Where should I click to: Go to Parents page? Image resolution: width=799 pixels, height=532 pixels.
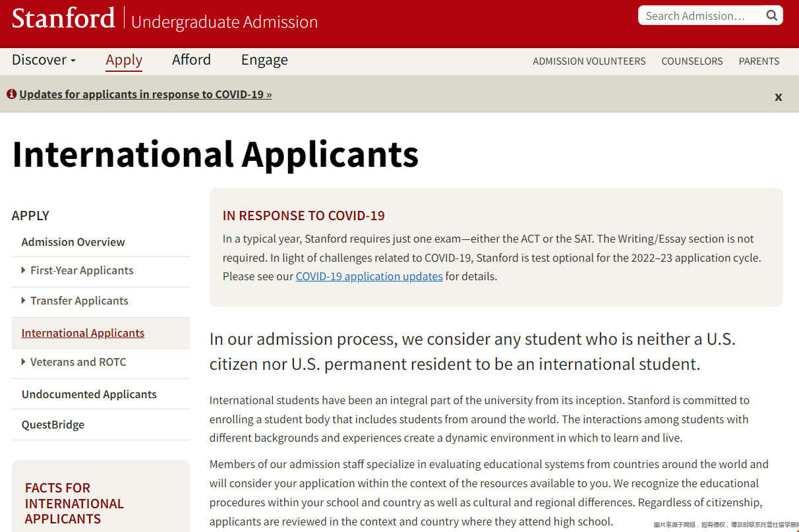click(x=759, y=61)
